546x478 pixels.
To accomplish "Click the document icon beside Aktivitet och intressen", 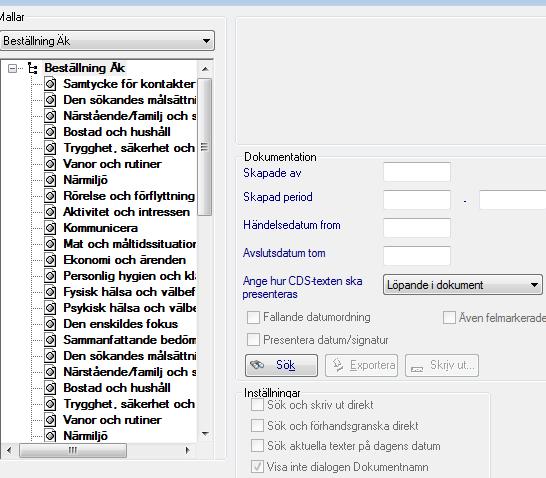I will (50, 212).
